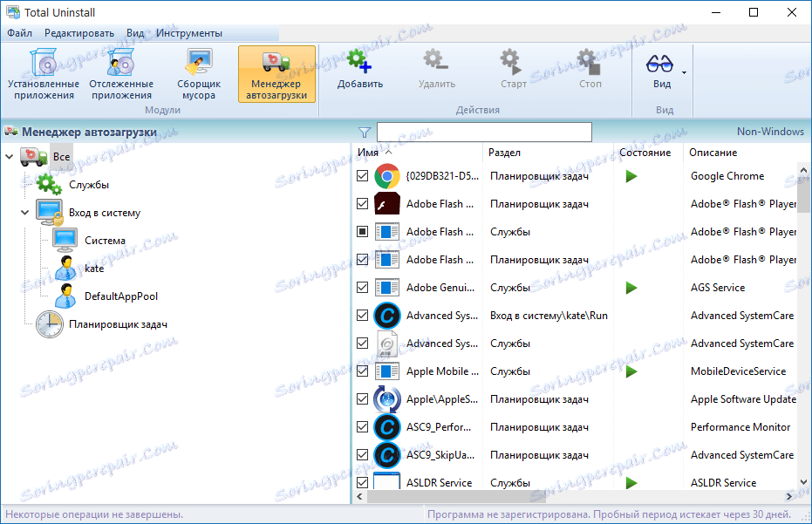Open the Tracked applications module (Отслеженные приложения)
This screenshot has height=524, width=812.
(x=121, y=74)
